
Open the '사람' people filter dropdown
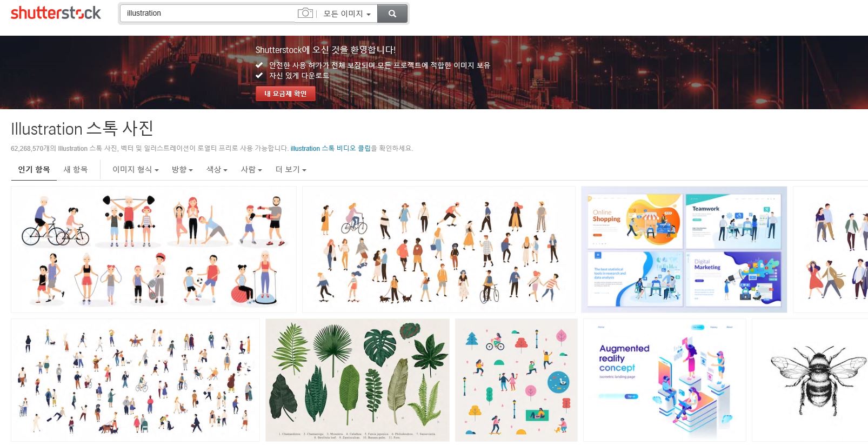[251, 170]
